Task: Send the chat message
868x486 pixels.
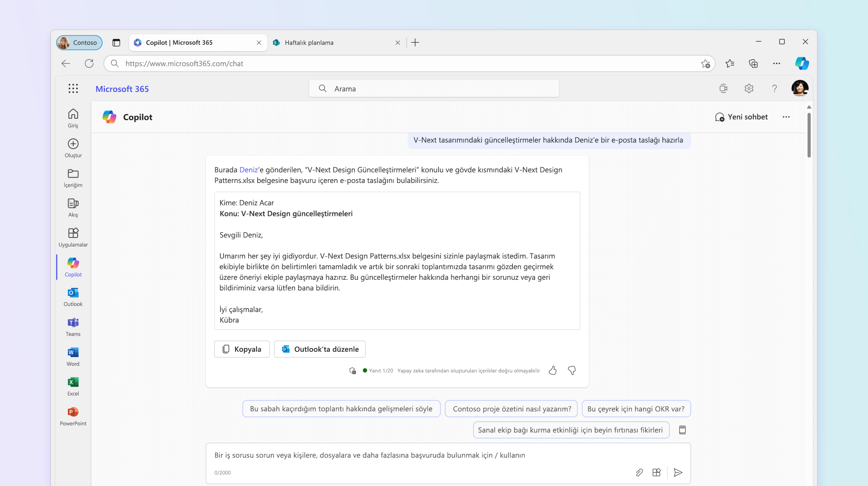Action: (x=678, y=472)
